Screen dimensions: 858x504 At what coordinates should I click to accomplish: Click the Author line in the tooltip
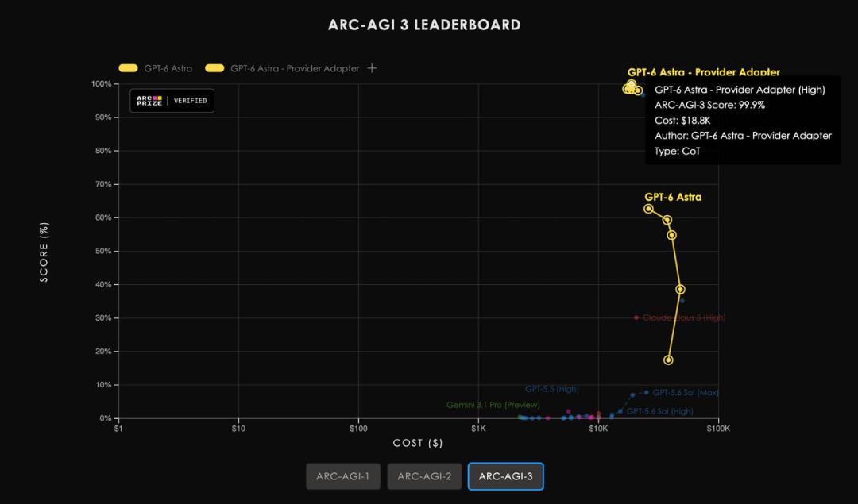743,136
